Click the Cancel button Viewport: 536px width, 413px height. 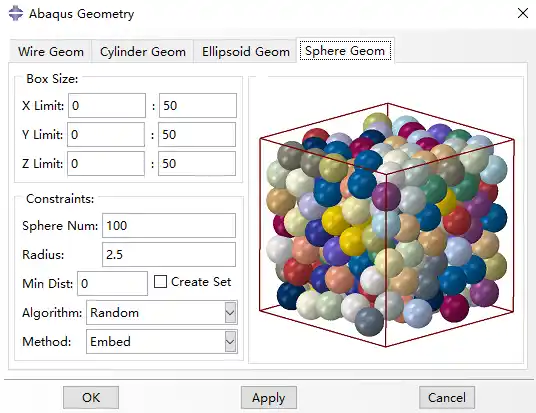pyautogui.click(x=447, y=397)
